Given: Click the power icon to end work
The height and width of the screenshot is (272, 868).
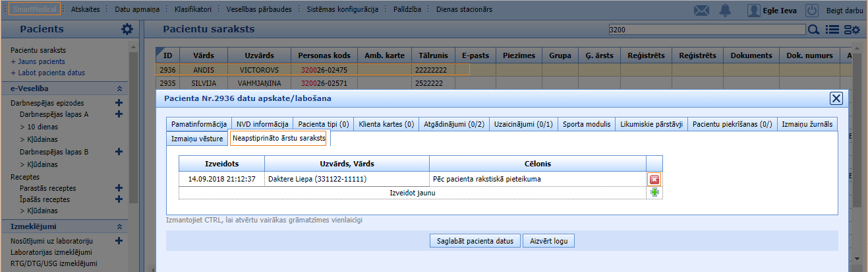Looking at the screenshot, I should tap(812, 11).
